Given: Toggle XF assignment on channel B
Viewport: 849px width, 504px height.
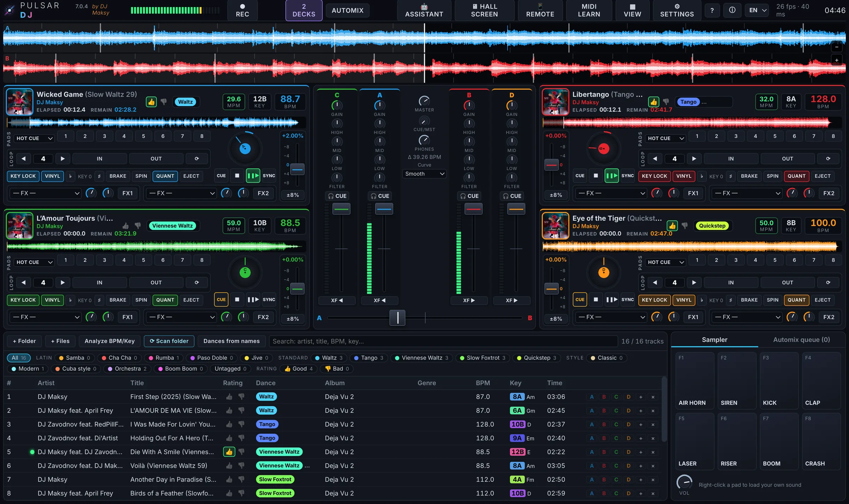Looking at the screenshot, I should 469,300.
